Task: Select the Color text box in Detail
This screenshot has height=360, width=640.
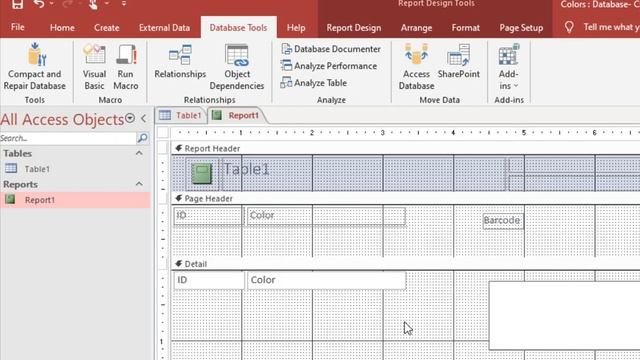Action: click(327, 280)
